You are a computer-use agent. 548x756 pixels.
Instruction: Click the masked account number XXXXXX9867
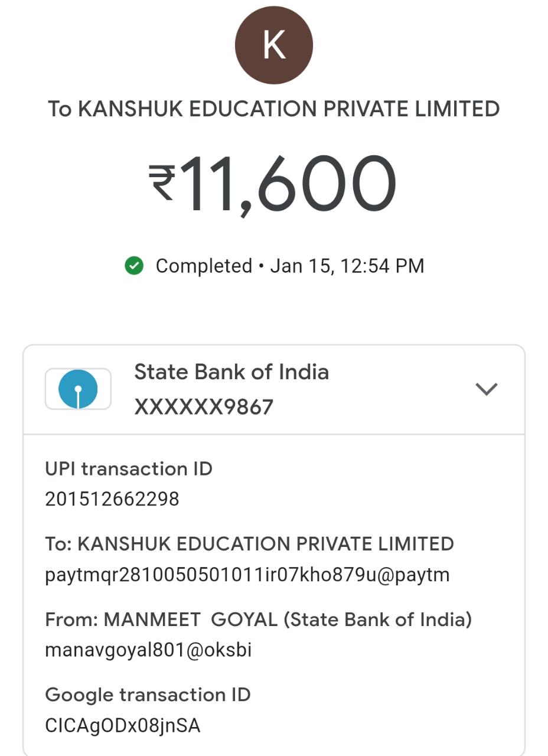click(204, 407)
